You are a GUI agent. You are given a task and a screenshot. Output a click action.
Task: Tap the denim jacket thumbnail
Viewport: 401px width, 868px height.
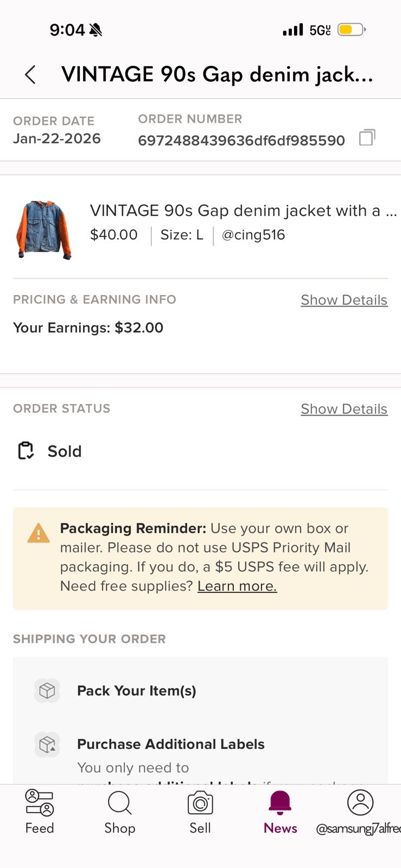(44, 229)
